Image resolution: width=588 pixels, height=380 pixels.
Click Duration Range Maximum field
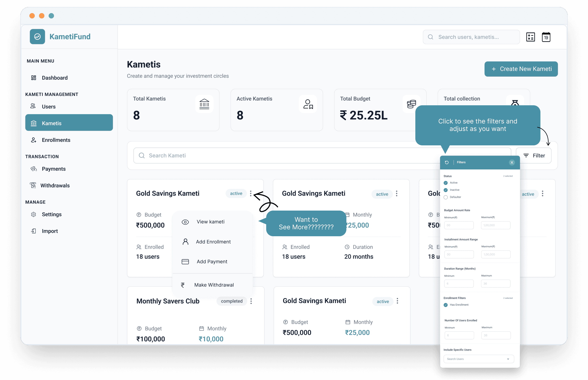[496, 284]
